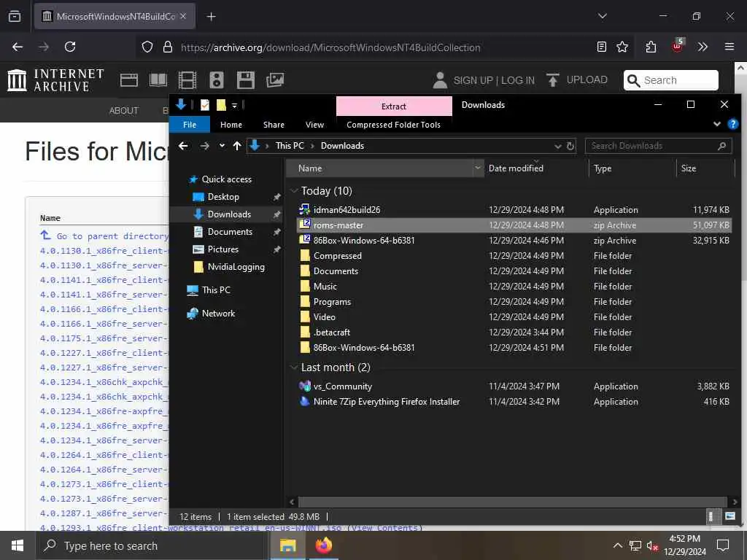This screenshot has width=747, height=560.
Task: Click the Explorer quick access Properties icon
Action: tap(205, 105)
